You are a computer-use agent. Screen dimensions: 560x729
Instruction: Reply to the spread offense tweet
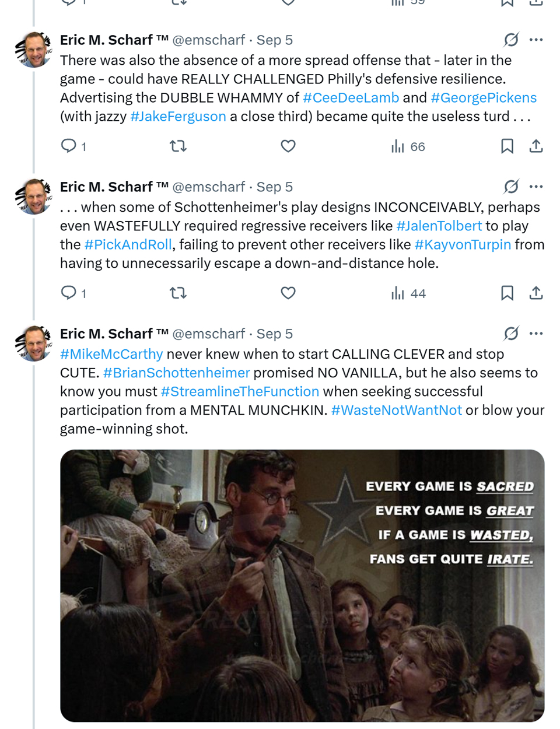point(69,146)
